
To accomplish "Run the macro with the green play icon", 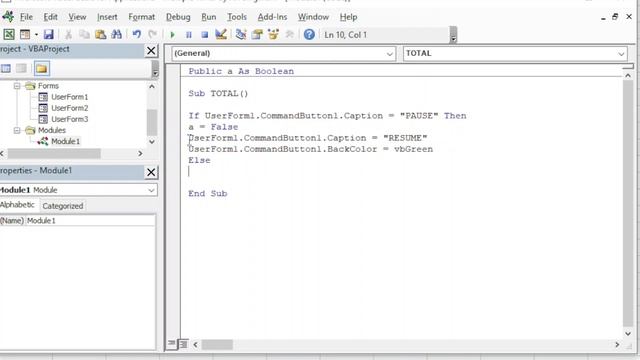I will [x=172, y=35].
